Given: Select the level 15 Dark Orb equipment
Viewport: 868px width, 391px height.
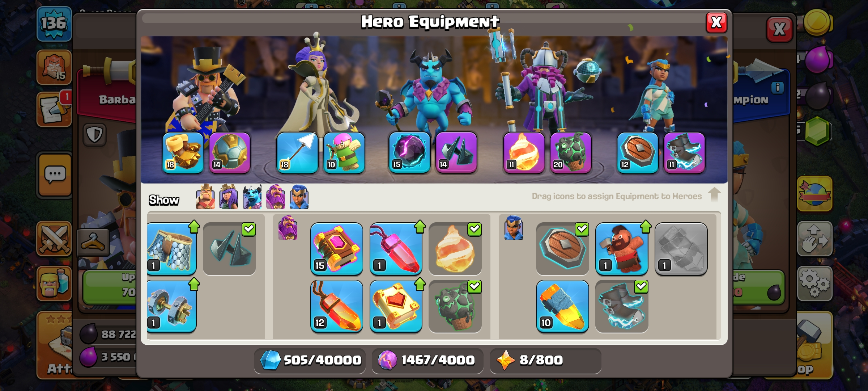Looking at the screenshot, I should (409, 153).
